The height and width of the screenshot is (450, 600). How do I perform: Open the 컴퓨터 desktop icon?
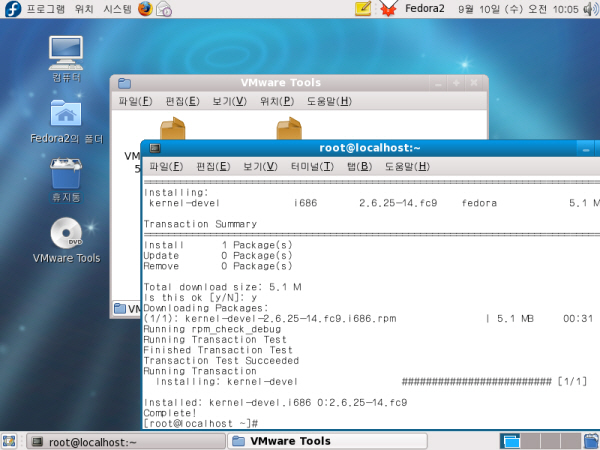(66, 59)
